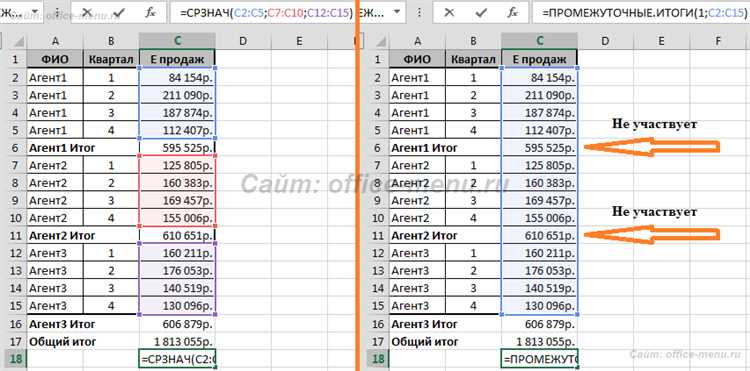
Task: Click cell 160 383р. in ПРОМЕЖУТОЧНЫЕ.ИТОГИ sheet
Action: (540, 183)
